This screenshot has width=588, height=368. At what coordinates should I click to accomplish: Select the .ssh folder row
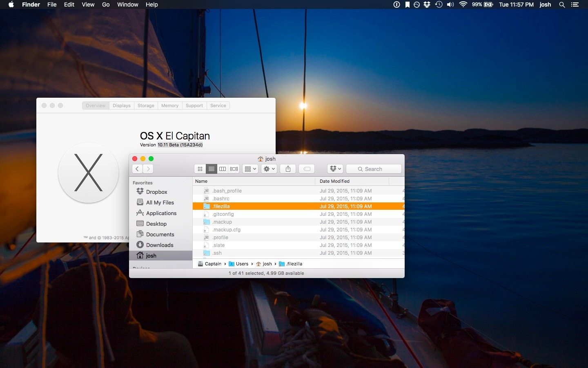(x=298, y=253)
